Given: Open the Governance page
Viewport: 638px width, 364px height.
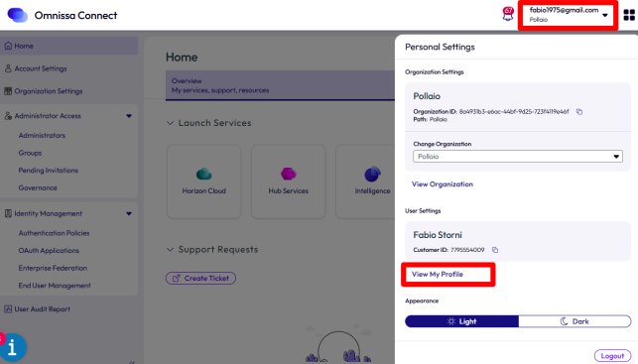Looking at the screenshot, I should click(x=38, y=187).
